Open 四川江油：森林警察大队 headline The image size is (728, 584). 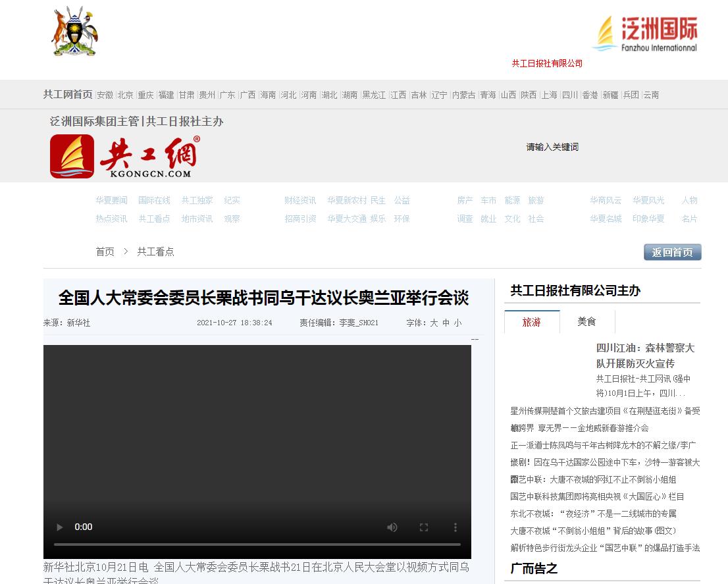click(645, 355)
